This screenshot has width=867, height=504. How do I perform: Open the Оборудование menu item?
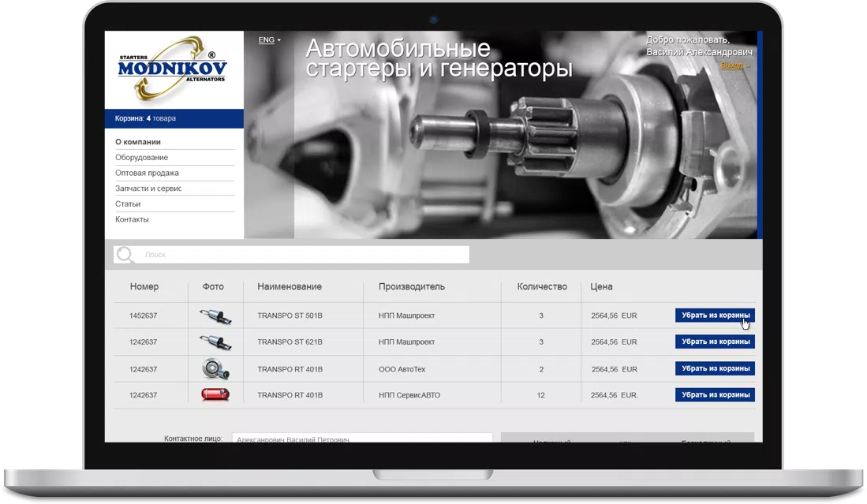141,157
